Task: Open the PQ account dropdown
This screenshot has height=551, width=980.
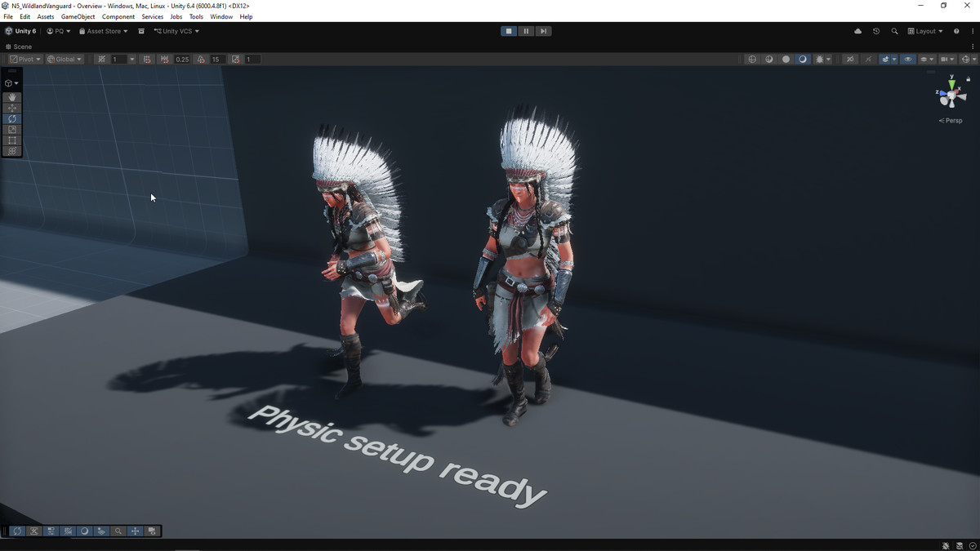Action: (59, 31)
